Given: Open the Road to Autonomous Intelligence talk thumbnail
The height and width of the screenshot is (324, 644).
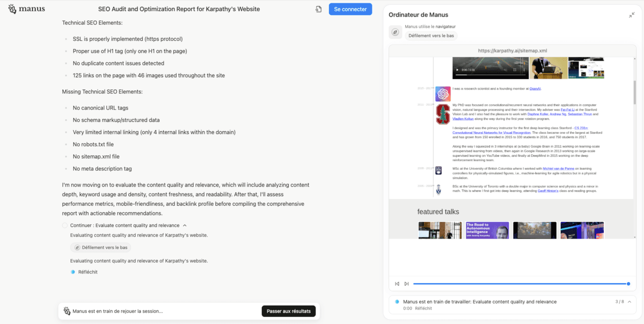Looking at the screenshot, I should (x=487, y=231).
